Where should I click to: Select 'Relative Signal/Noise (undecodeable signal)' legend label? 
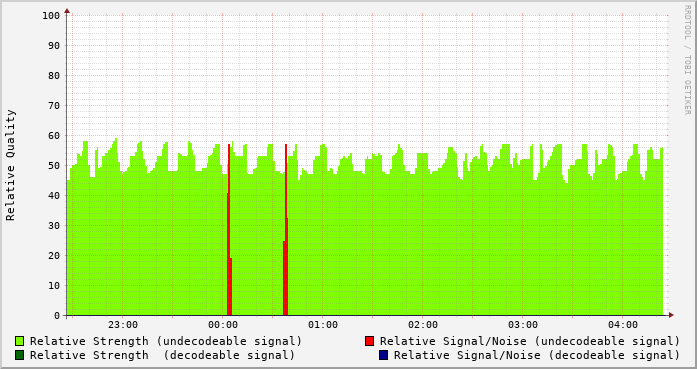pos(530,341)
